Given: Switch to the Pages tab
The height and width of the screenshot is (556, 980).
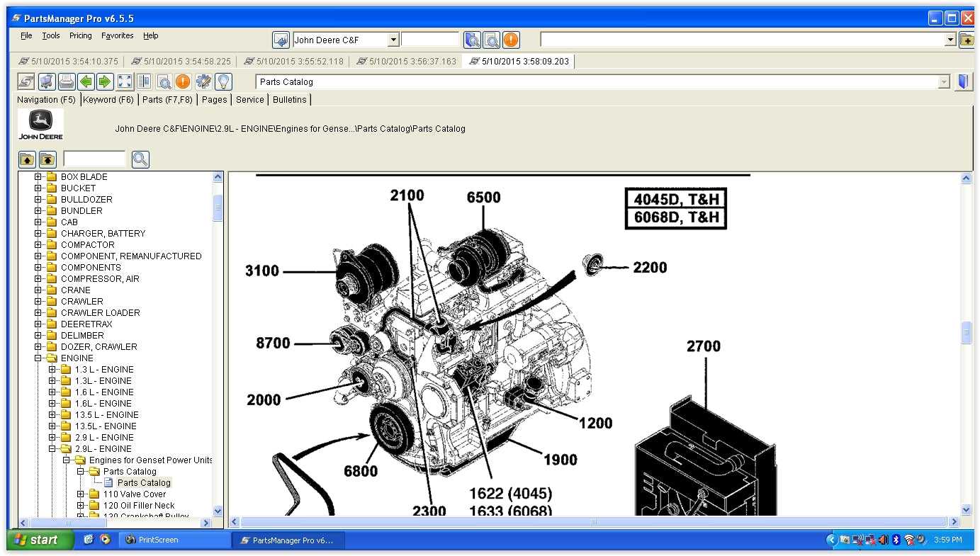Looking at the screenshot, I should (x=215, y=100).
